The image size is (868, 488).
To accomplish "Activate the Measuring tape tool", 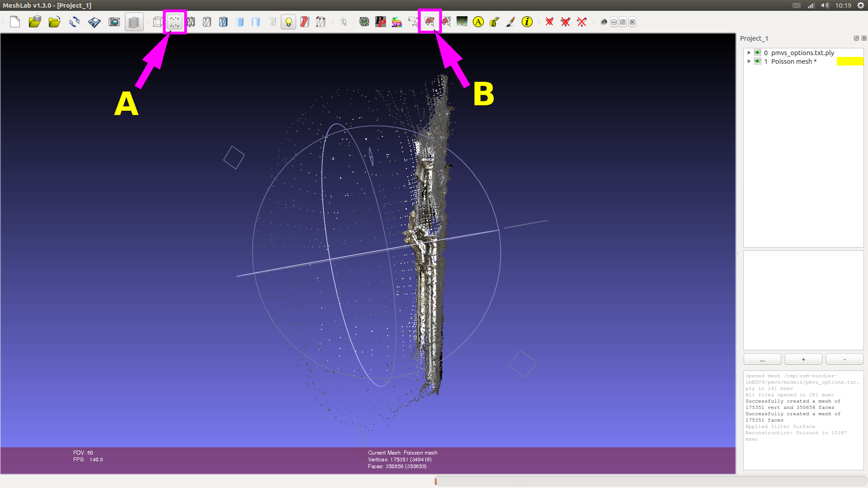I will click(x=495, y=22).
